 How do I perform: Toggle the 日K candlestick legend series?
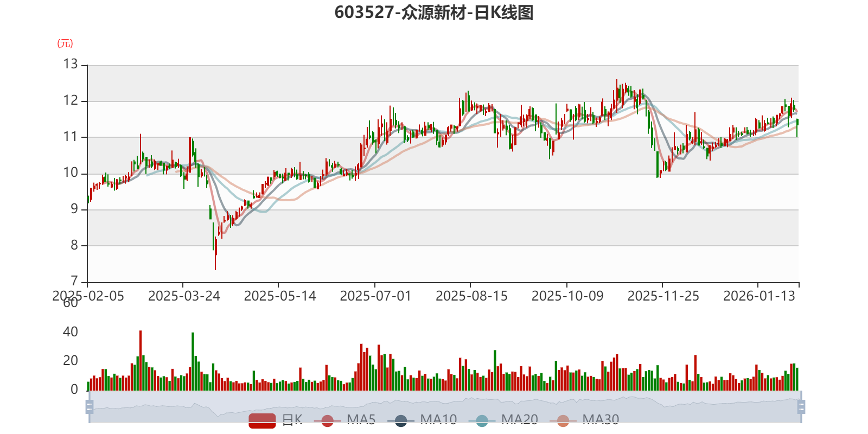(x=276, y=420)
